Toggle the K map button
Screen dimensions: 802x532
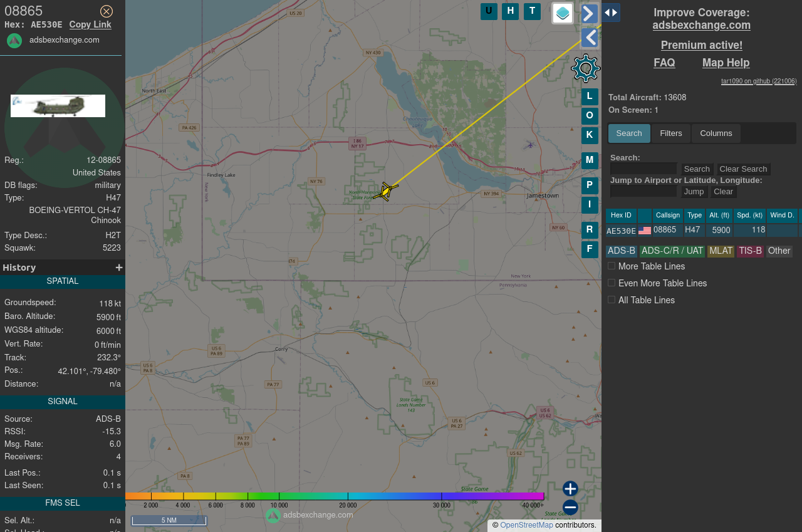coord(590,135)
